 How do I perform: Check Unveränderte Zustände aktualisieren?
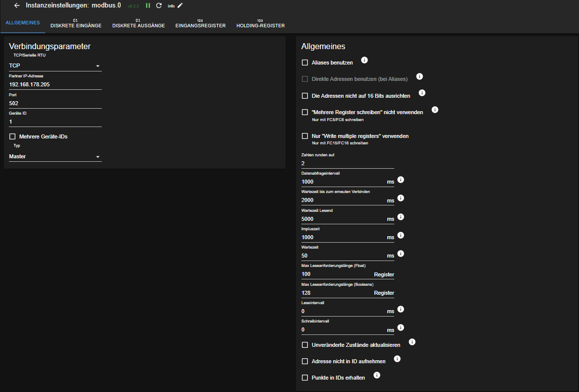[304, 345]
